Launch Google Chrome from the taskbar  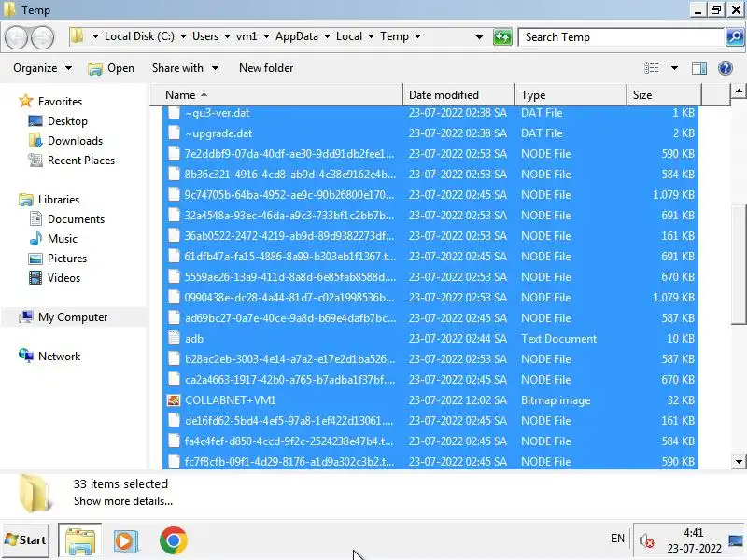[174, 540]
